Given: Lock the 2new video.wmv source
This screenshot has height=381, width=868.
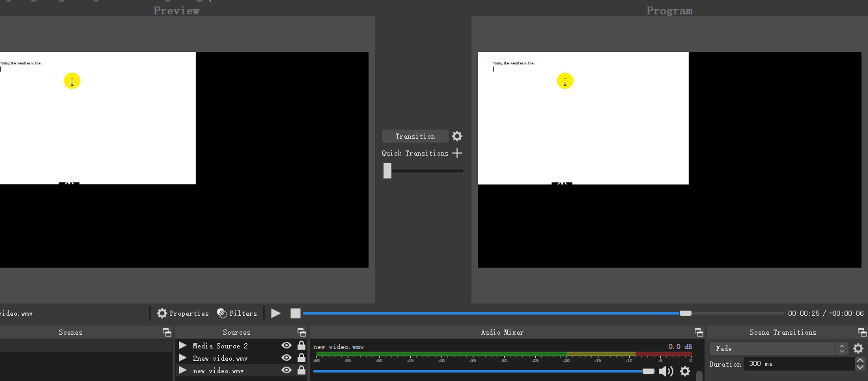Looking at the screenshot, I should 300,358.
